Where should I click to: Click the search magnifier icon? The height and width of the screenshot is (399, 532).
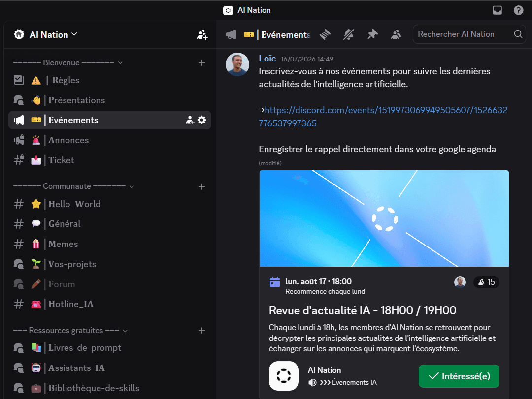click(518, 34)
